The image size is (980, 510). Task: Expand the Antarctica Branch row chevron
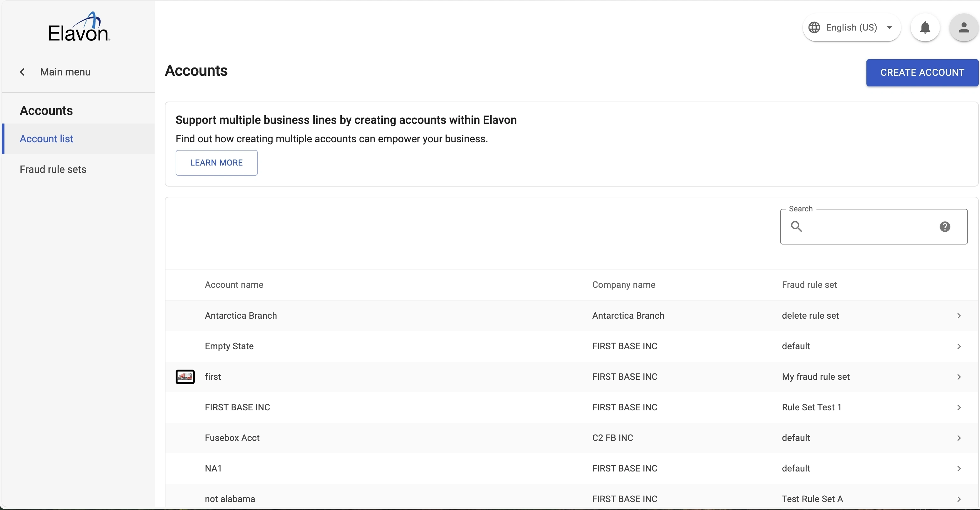pyautogui.click(x=959, y=316)
